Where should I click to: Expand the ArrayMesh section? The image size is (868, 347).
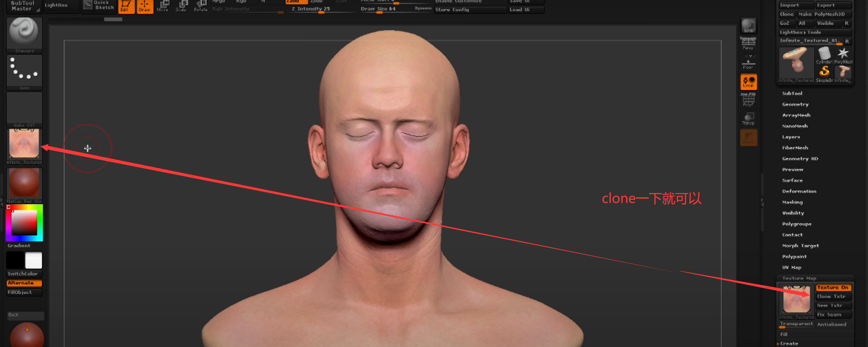pos(796,115)
